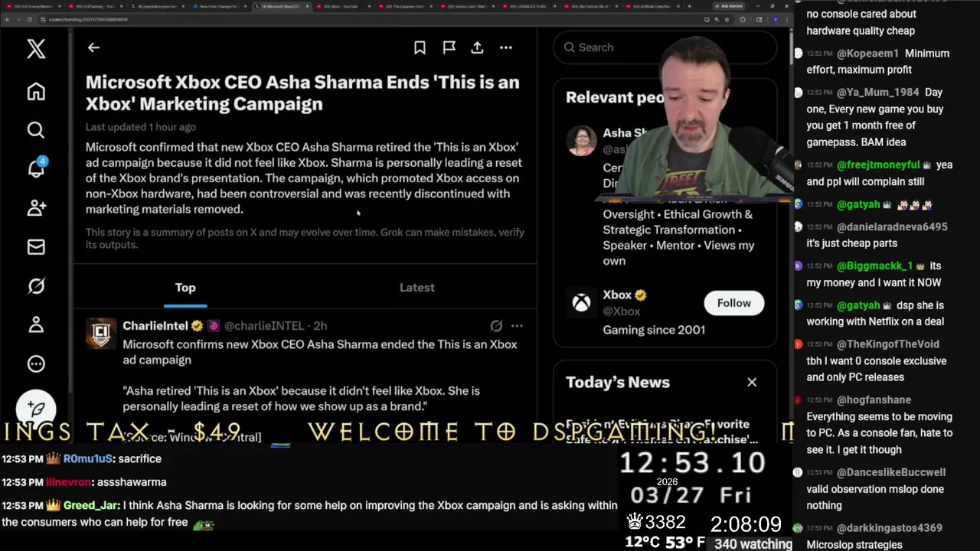Viewport: 980px width, 551px height.
Task: Click CharlieIntel profile avatar
Action: click(x=101, y=334)
